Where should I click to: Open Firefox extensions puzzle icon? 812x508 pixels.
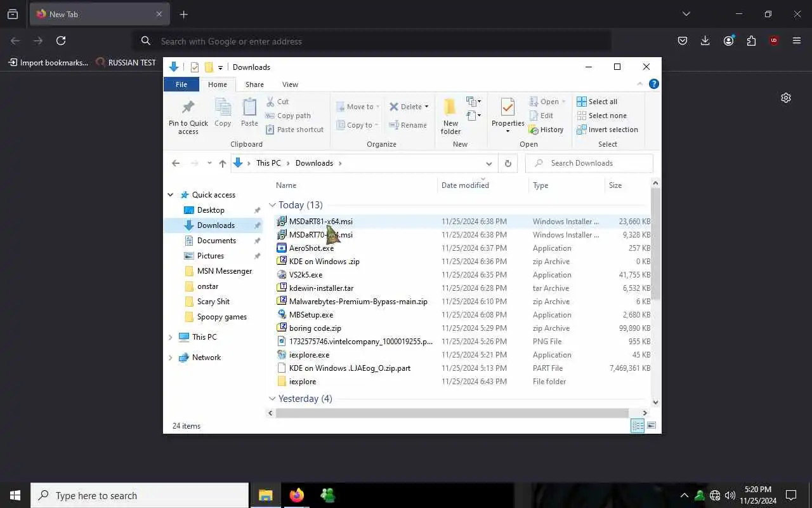coord(751,41)
